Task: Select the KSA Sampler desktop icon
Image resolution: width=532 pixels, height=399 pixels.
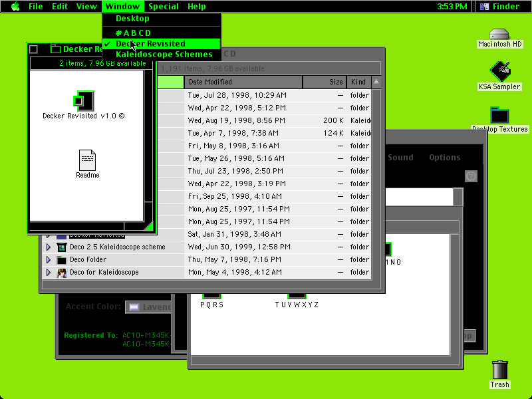Action: coord(499,72)
